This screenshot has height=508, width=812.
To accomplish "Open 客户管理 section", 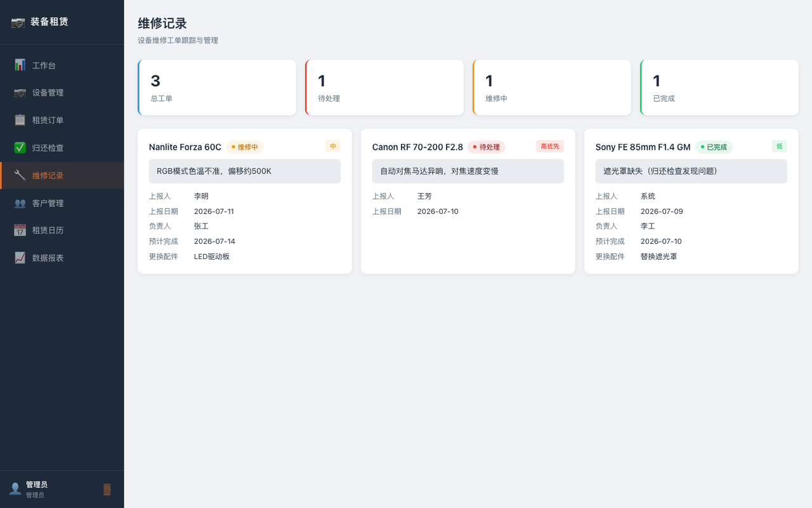I will tap(62, 203).
